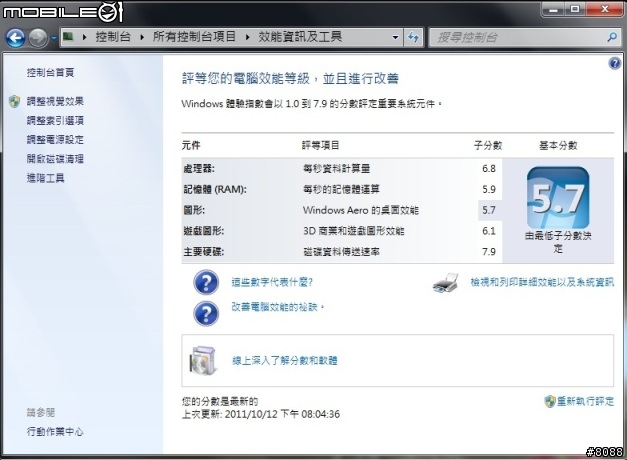Click '3D 商業和遊戲圖形效能' description
The image size is (627, 460).
353,231
